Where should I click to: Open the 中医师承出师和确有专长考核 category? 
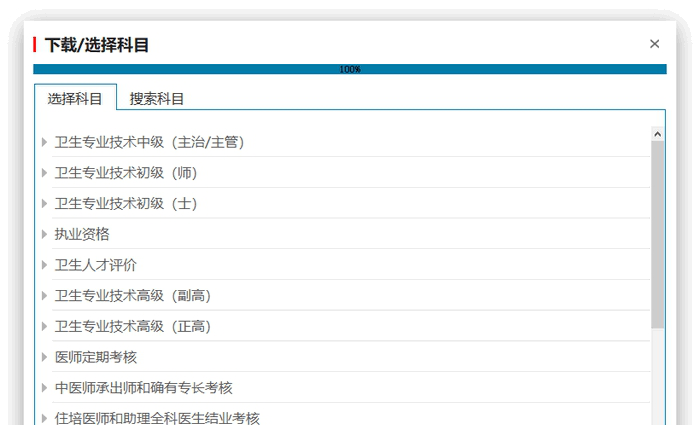coord(143,388)
